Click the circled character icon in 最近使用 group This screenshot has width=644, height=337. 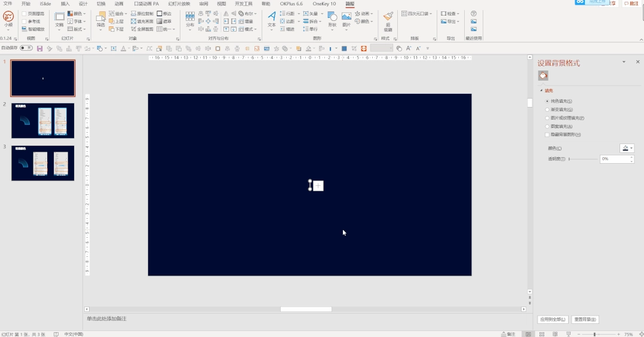(x=474, y=14)
